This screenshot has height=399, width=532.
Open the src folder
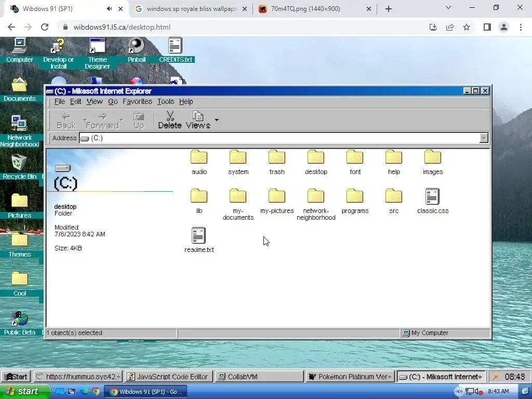pyautogui.click(x=394, y=202)
